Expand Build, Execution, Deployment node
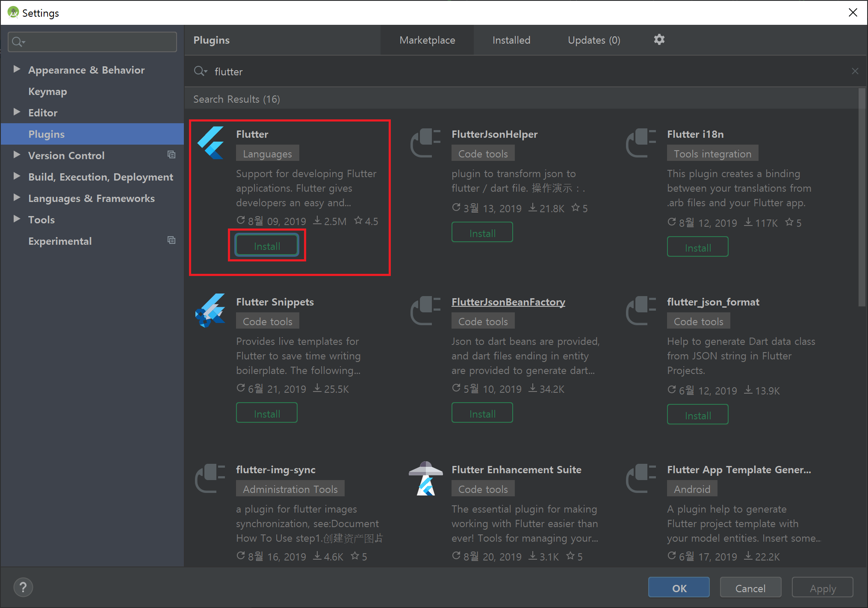868x608 pixels. (17, 176)
